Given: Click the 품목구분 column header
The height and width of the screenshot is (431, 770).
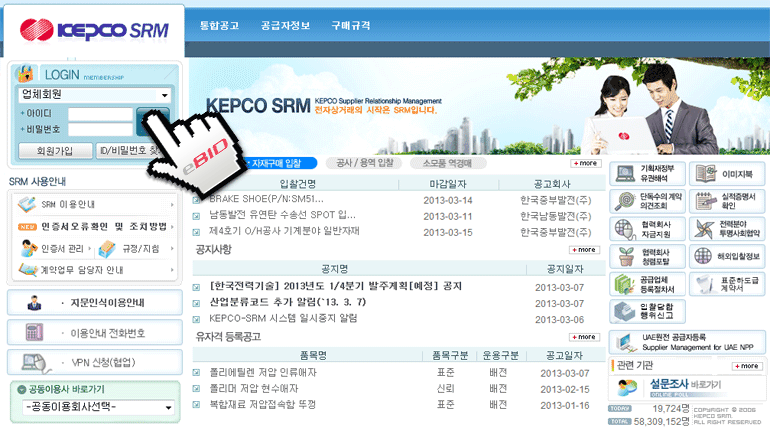Looking at the screenshot, I should (449, 355).
